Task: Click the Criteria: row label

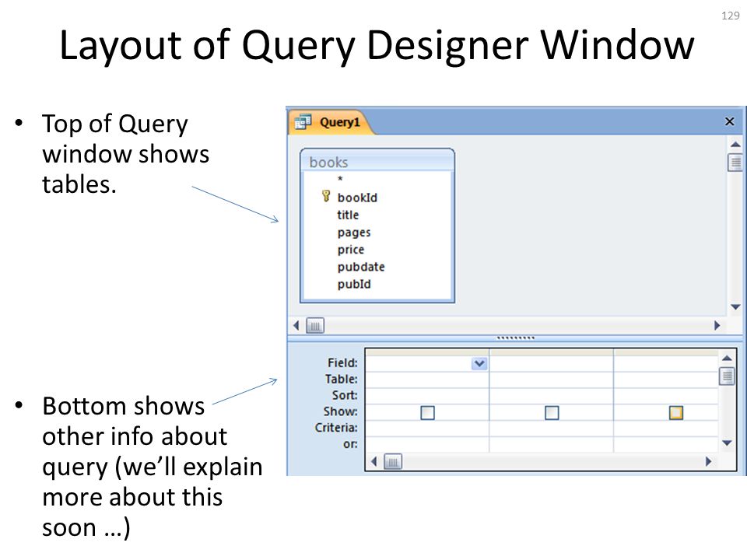Action: tap(336, 428)
